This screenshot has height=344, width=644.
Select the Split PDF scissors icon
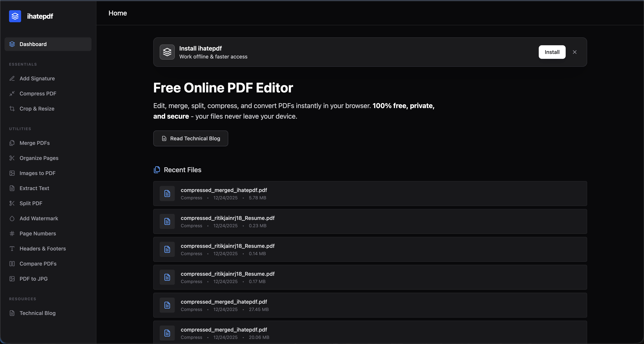tap(12, 203)
